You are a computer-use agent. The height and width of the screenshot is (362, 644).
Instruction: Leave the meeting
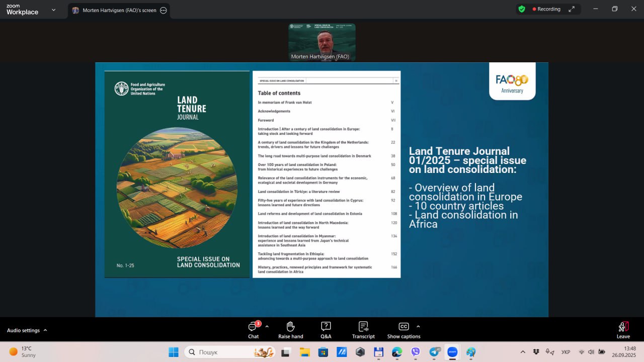(x=623, y=330)
